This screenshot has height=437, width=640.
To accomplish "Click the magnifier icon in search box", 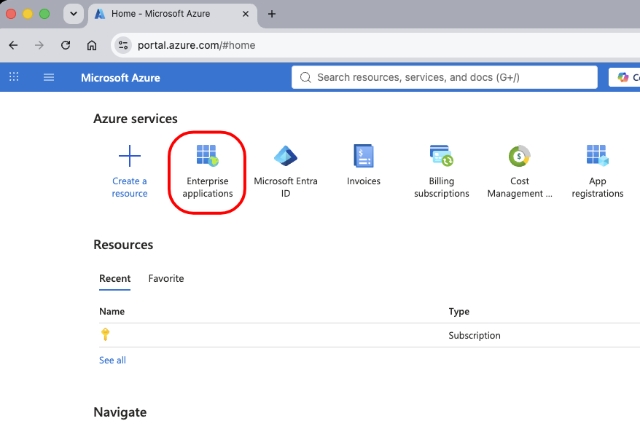I will tap(305, 78).
